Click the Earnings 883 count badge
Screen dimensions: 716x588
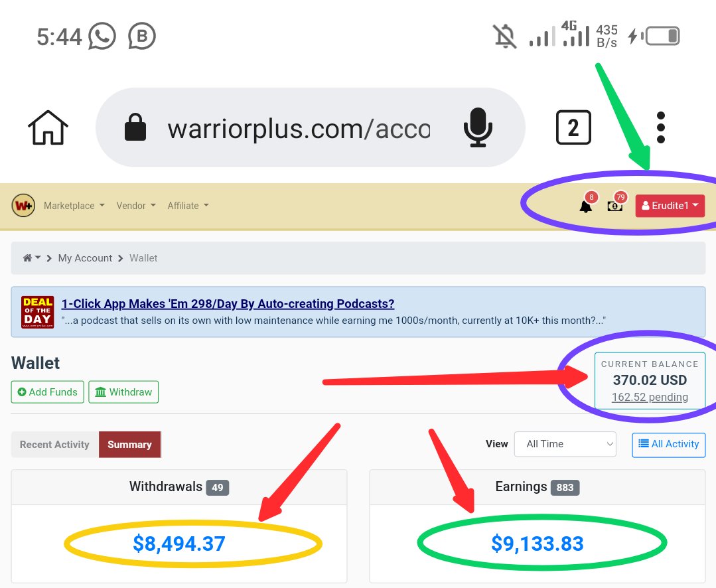[x=565, y=488]
